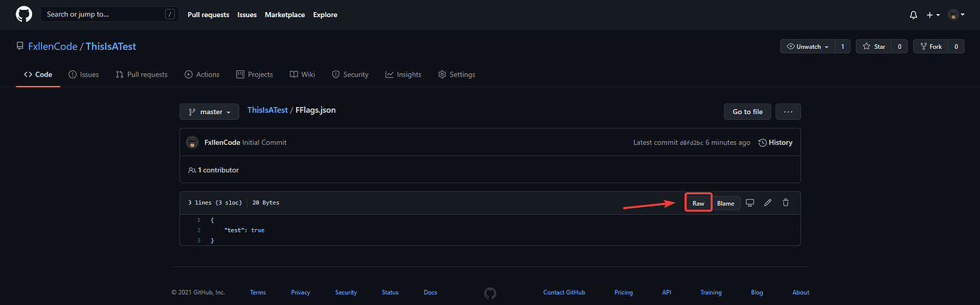
Task: Select the repository Issues tab
Action: [x=84, y=74]
